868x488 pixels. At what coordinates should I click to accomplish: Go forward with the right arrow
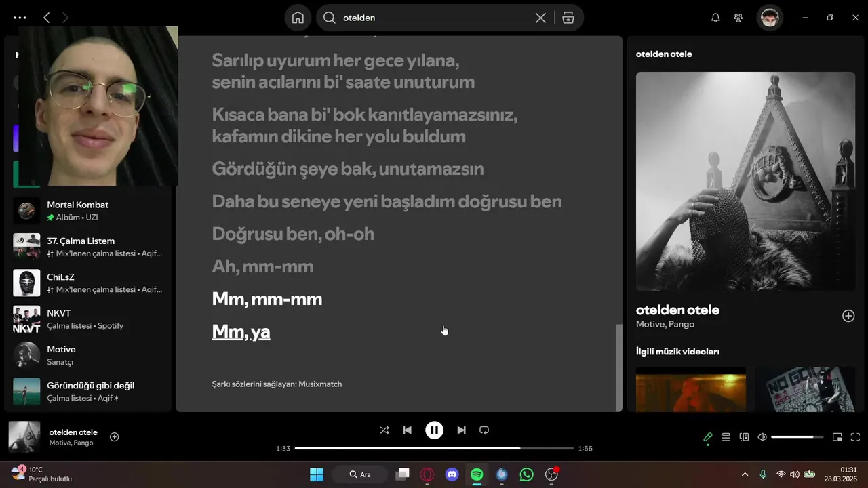(x=65, y=18)
